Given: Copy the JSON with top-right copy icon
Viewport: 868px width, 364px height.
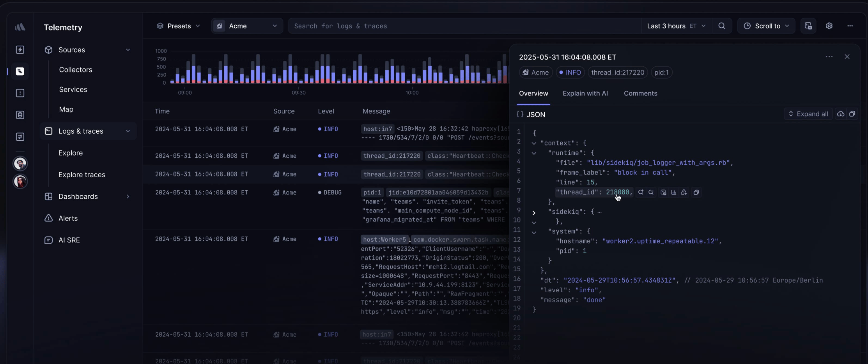Looking at the screenshot, I should point(852,114).
